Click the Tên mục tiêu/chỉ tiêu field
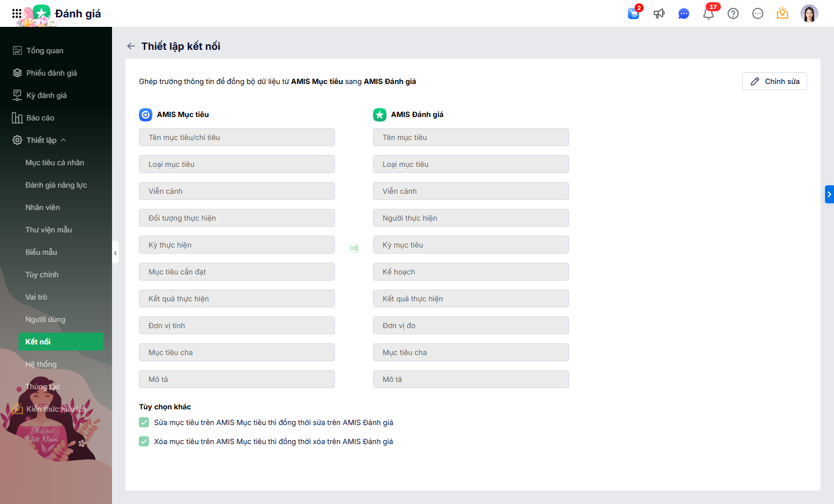Screen dimensions: 834x504 [x=236, y=137]
